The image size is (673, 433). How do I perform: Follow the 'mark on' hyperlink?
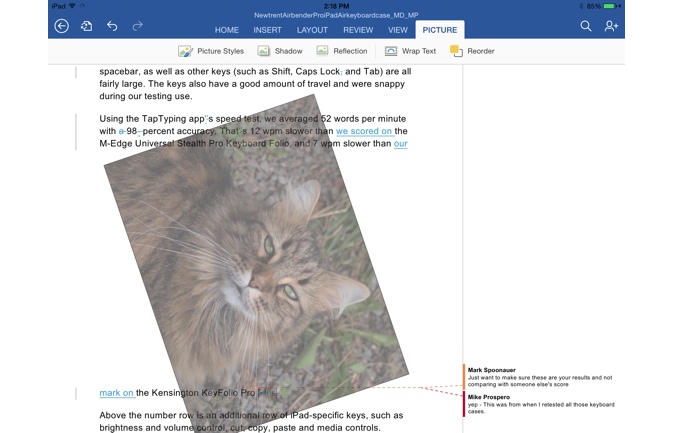point(116,393)
